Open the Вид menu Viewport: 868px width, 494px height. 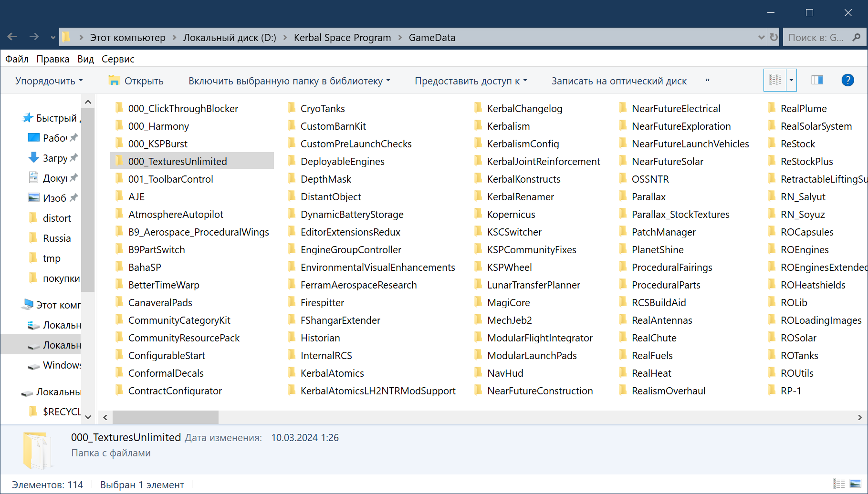[x=85, y=59]
